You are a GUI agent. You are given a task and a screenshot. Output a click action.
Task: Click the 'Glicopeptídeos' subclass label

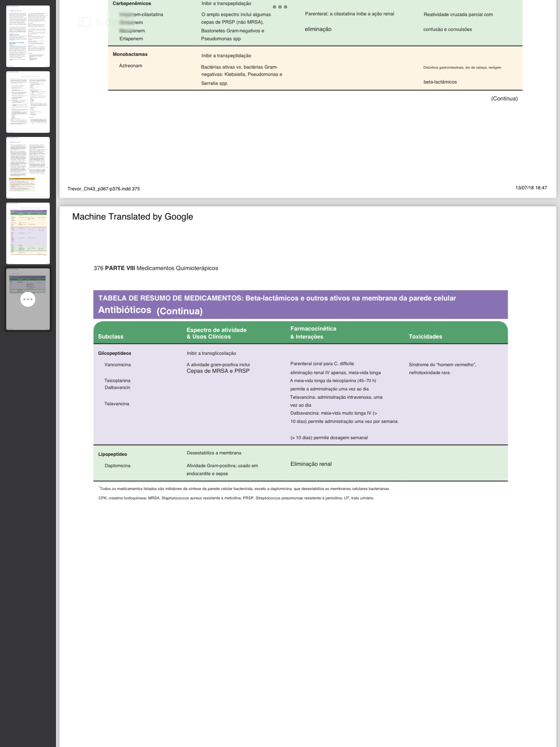pos(114,353)
